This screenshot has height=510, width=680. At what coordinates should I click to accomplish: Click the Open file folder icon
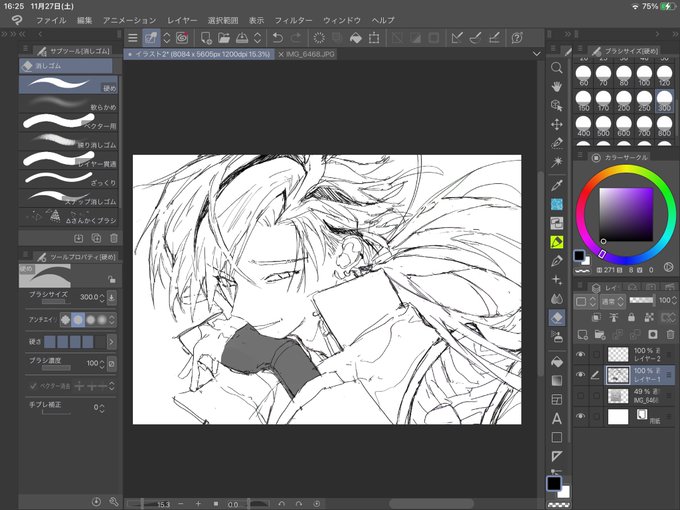(224, 38)
